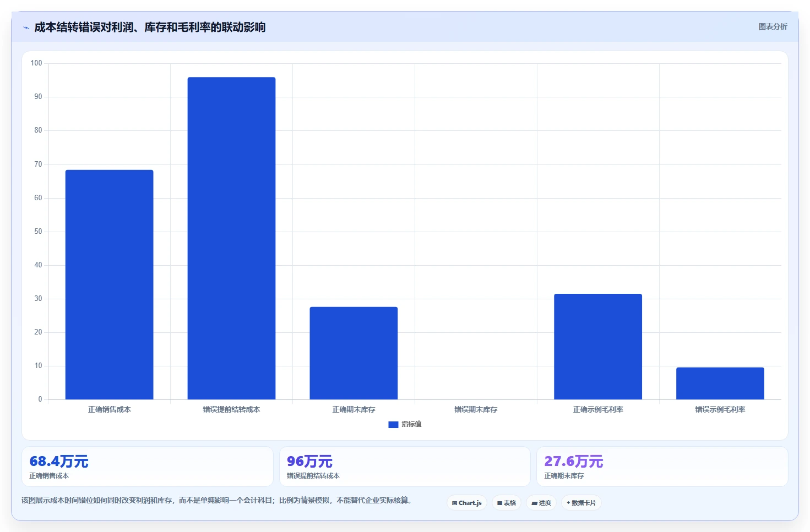
Task: Click the 正确销售成本 axis label
Action: [109, 409]
